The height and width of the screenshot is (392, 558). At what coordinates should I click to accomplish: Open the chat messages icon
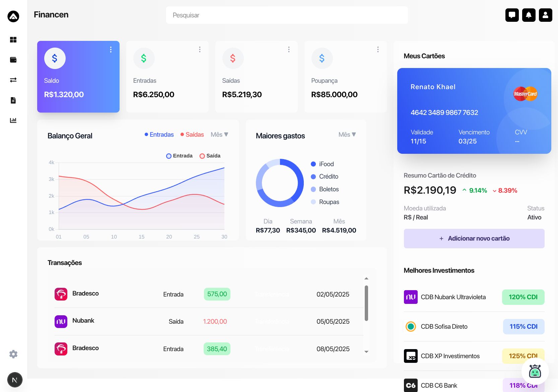click(x=512, y=15)
